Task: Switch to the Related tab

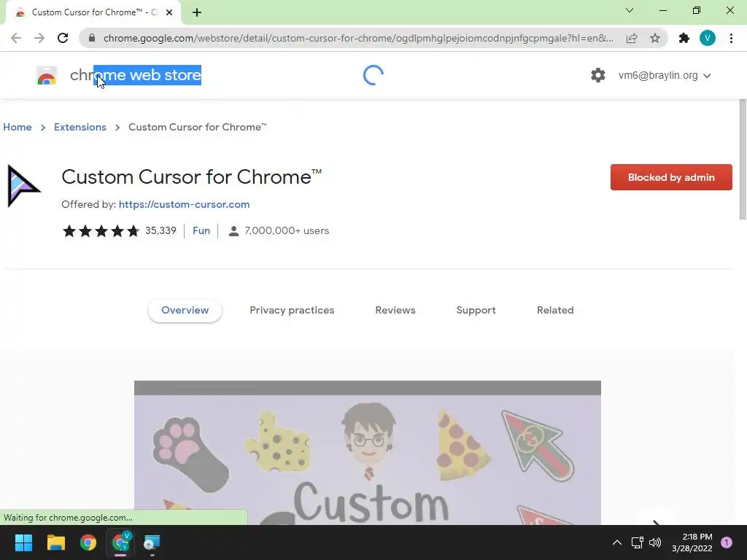Action: [555, 310]
